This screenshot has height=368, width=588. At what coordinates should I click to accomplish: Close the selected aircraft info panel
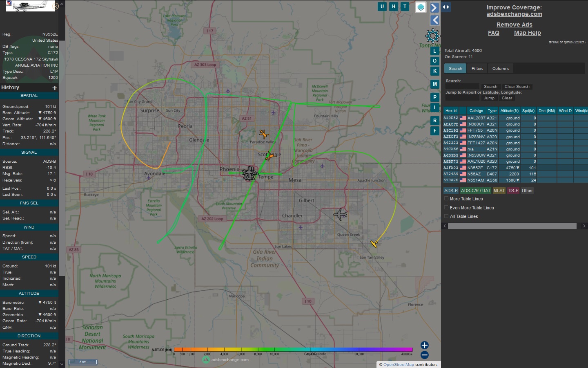(56, 6)
